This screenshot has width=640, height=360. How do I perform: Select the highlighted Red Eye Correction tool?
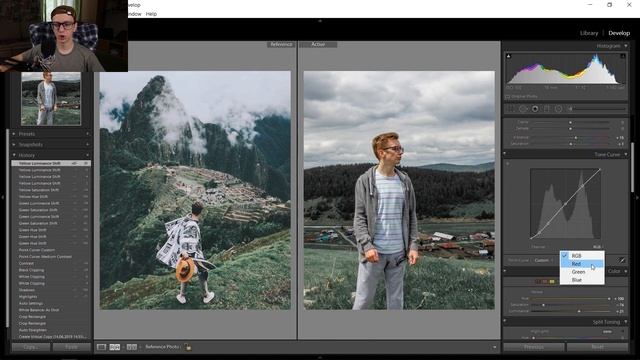pos(535,109)
